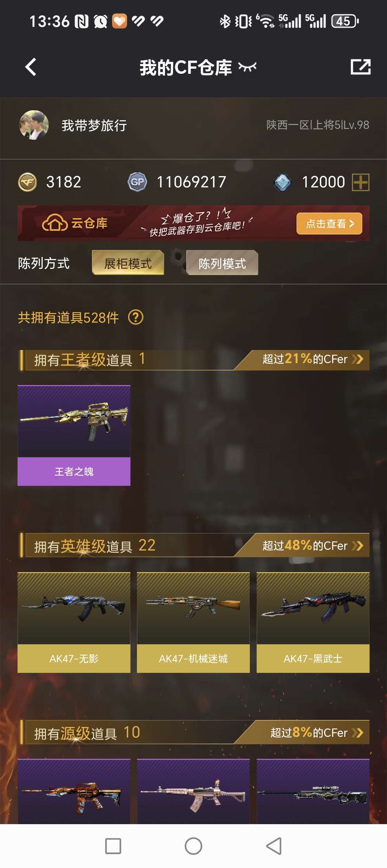Toggle the closed-eye privacy icon
387x868 pixels.
point(247,67)
